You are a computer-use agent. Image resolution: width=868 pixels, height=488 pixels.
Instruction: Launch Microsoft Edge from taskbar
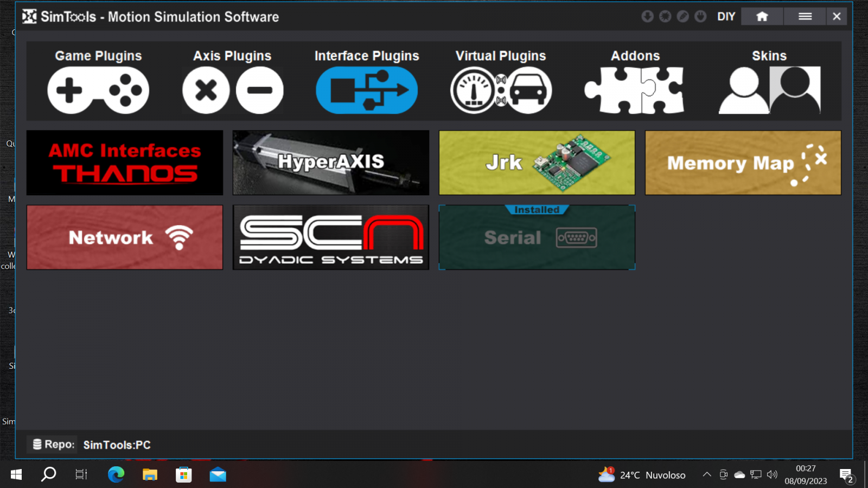[116, 475]
